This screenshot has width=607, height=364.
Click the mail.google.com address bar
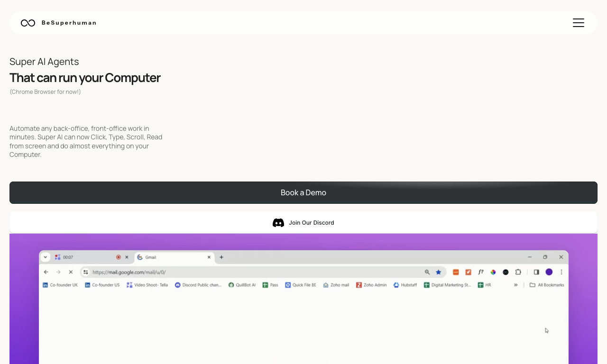pyautogui.click(x=264, y=272)
